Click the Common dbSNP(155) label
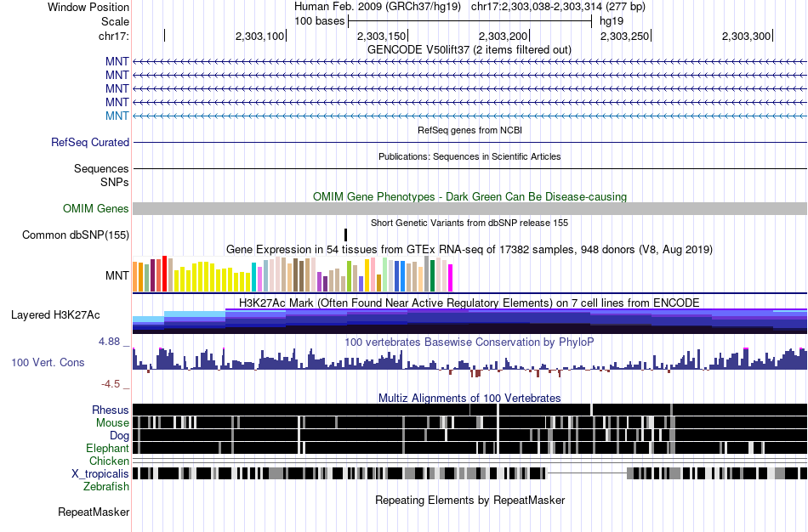Viewport: 808px width, 532px height. tap(76, 235)
